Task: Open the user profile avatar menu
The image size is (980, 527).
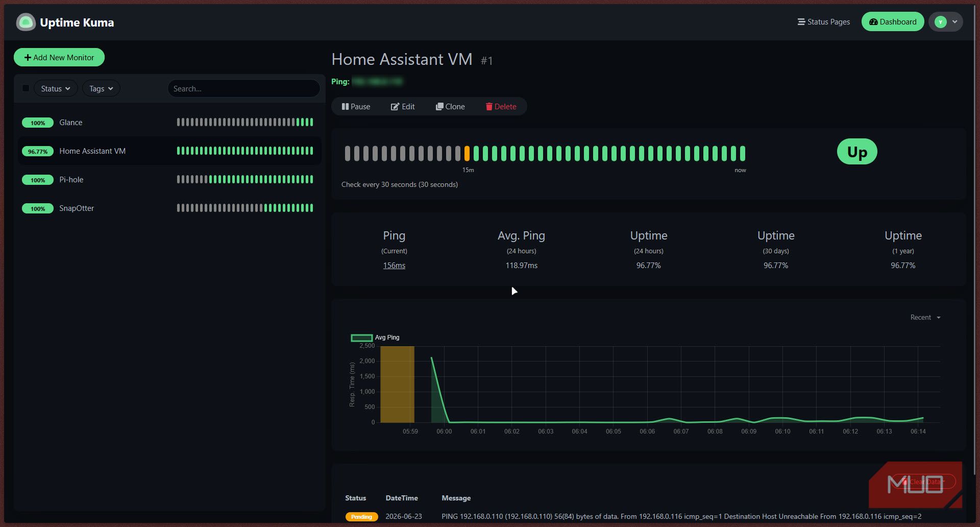Action: click(946, 22)
